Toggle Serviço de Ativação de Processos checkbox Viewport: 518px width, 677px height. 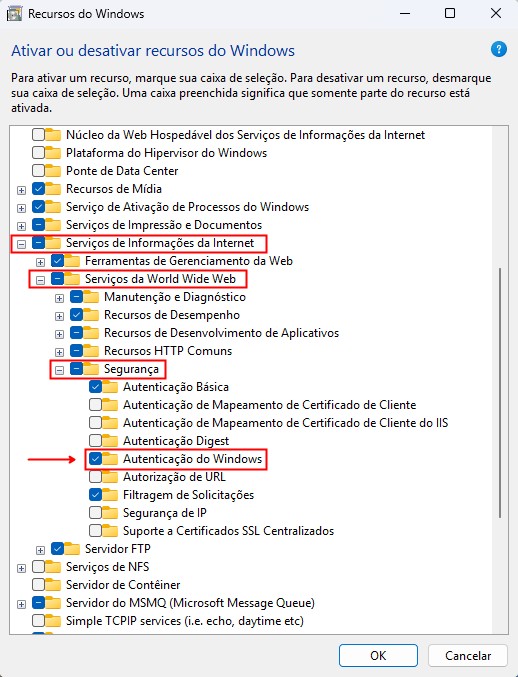pos(38,207)
